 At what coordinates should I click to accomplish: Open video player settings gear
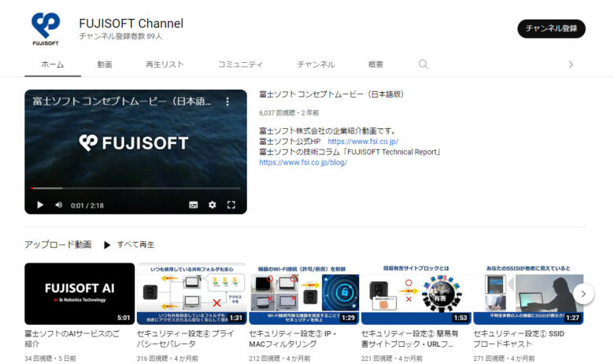tap(213, 205)
